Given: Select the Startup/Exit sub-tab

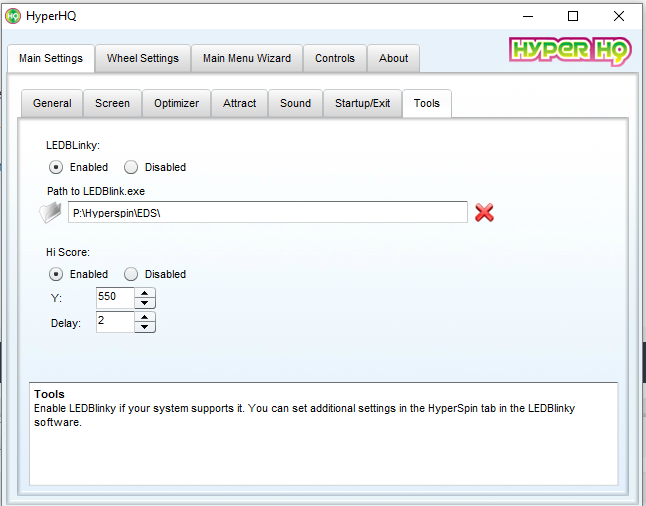Looking at the screenshot, I should click(363, 103).
